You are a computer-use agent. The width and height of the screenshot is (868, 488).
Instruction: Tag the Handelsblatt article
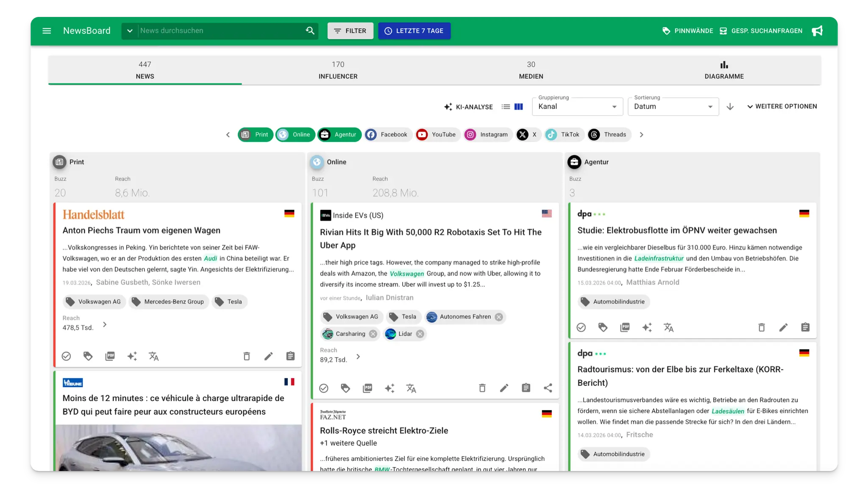pyautogui.click(x=88, y=356)
